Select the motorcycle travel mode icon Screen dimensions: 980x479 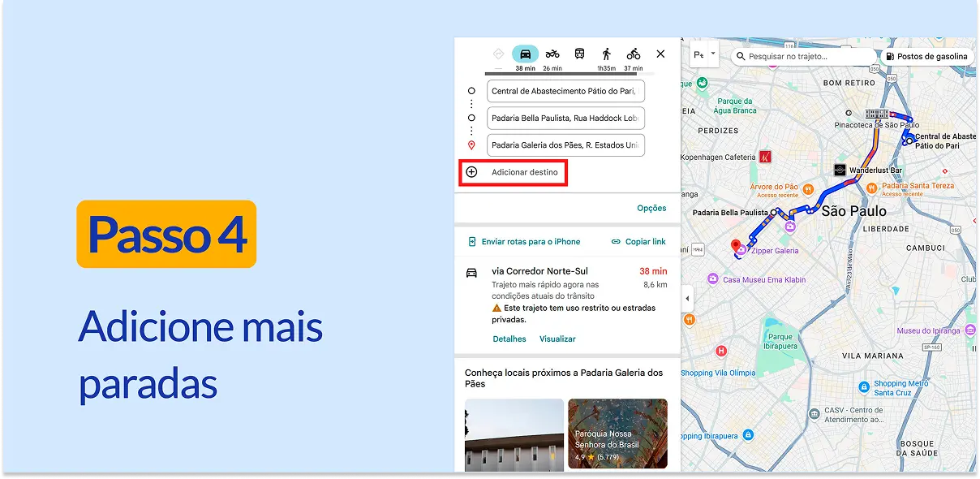552,54
